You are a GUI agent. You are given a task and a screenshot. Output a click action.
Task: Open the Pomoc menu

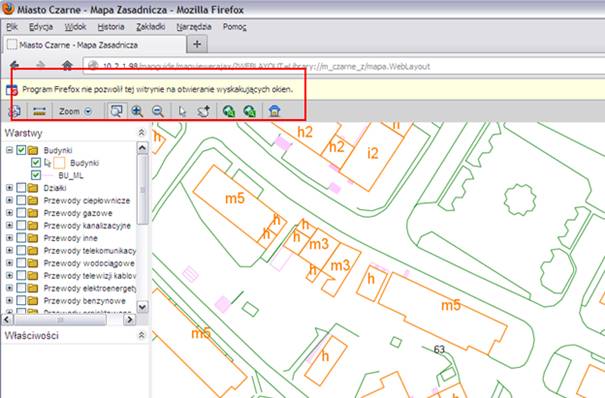click(x=235, y=27)
